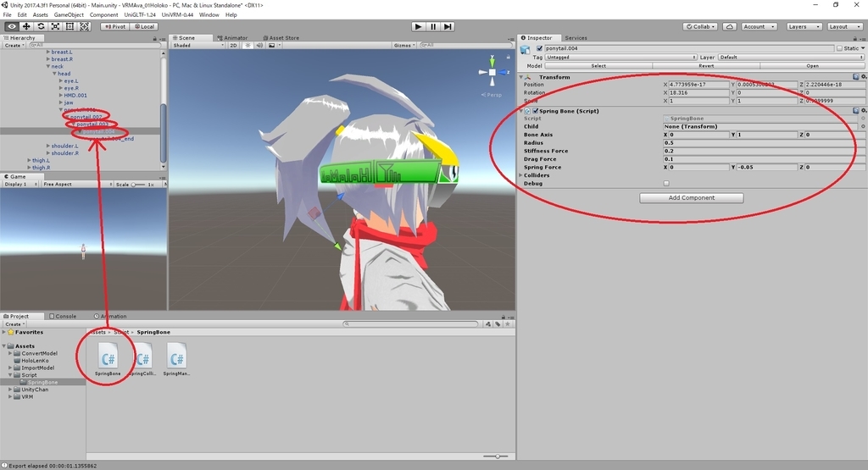Collapse the neck hierarchy node
This screenshot has height=470, width=868.
48,66
